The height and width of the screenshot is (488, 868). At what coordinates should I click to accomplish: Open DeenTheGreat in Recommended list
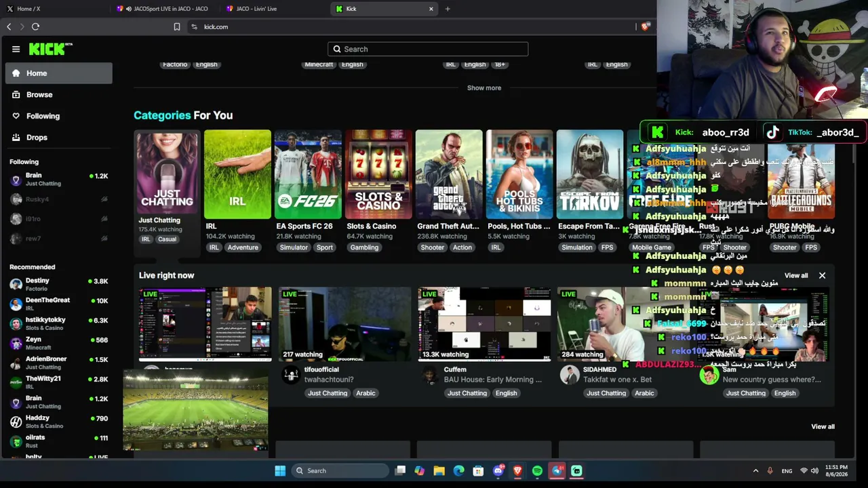tap(59, 304)
